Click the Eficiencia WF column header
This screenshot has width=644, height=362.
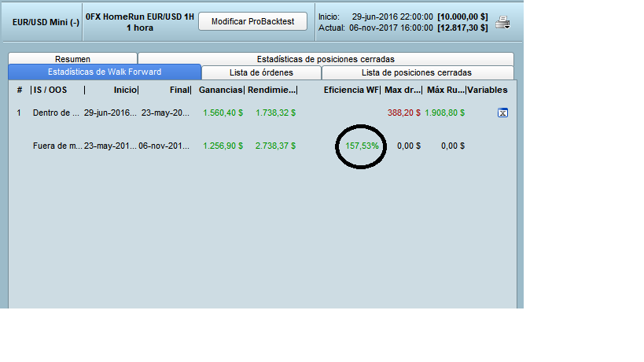tap(351, 90)
